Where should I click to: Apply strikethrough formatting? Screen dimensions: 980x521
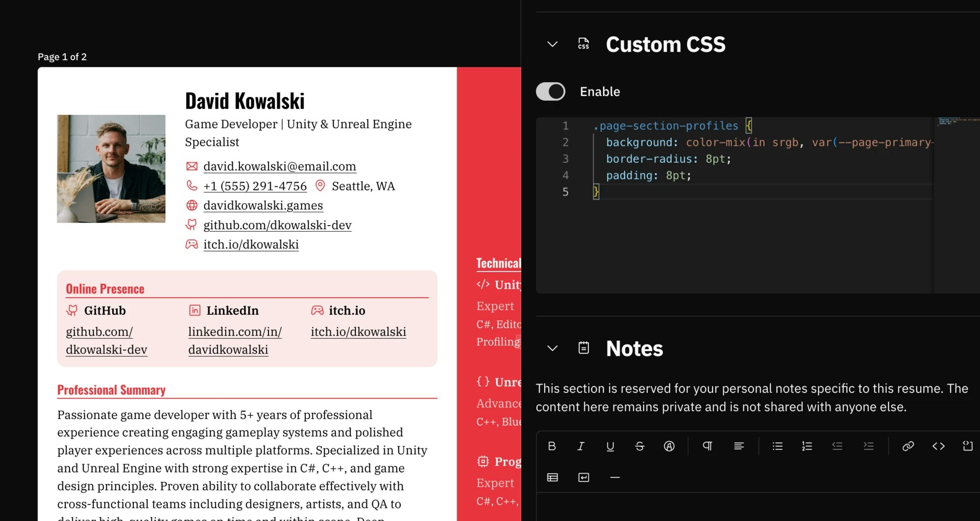640,446
